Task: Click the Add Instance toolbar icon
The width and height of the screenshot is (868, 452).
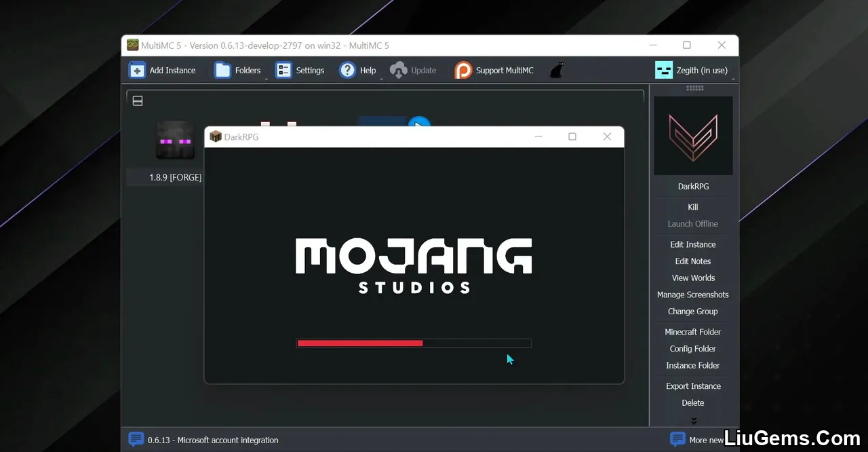Action: pos(137,70)
